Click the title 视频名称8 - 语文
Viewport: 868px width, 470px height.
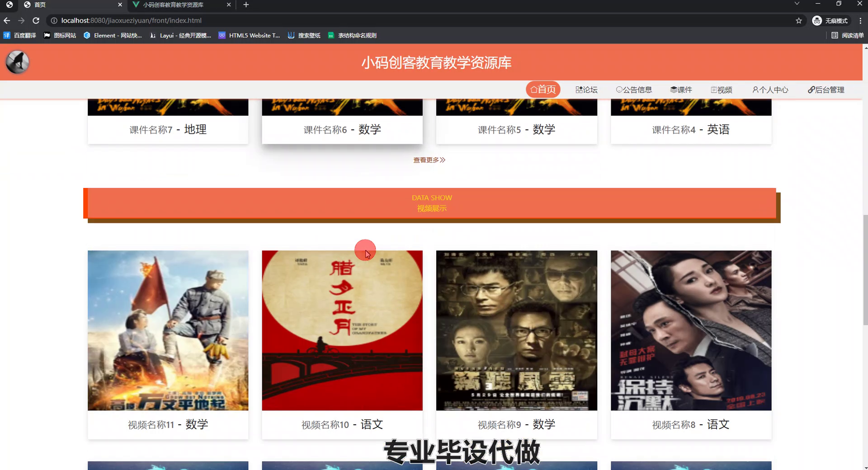691,424
